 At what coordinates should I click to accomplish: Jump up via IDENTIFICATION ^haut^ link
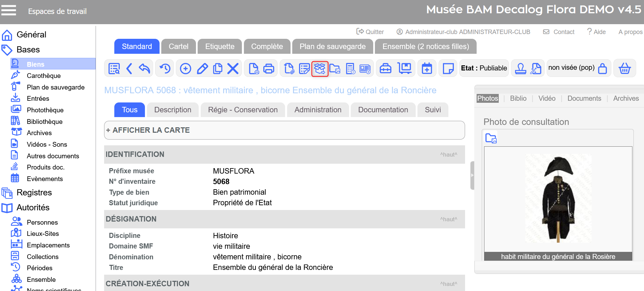(x=448, y=155)
